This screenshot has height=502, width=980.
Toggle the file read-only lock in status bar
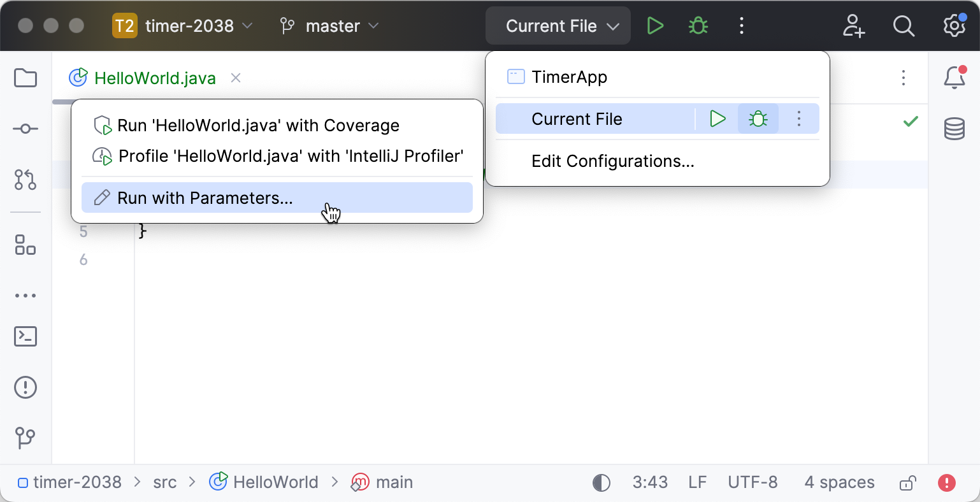(907, 482)
